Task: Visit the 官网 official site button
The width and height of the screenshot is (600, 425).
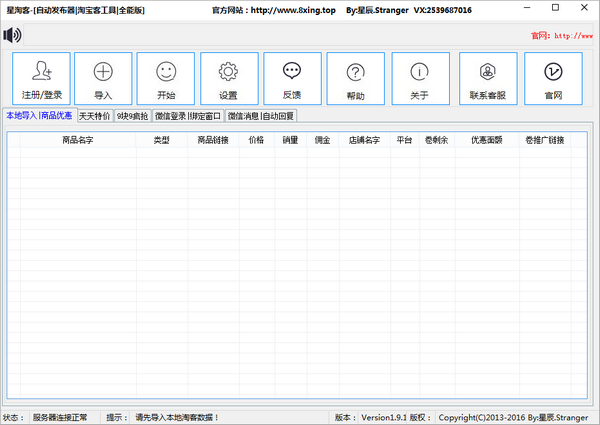Action: coord(553,78)
